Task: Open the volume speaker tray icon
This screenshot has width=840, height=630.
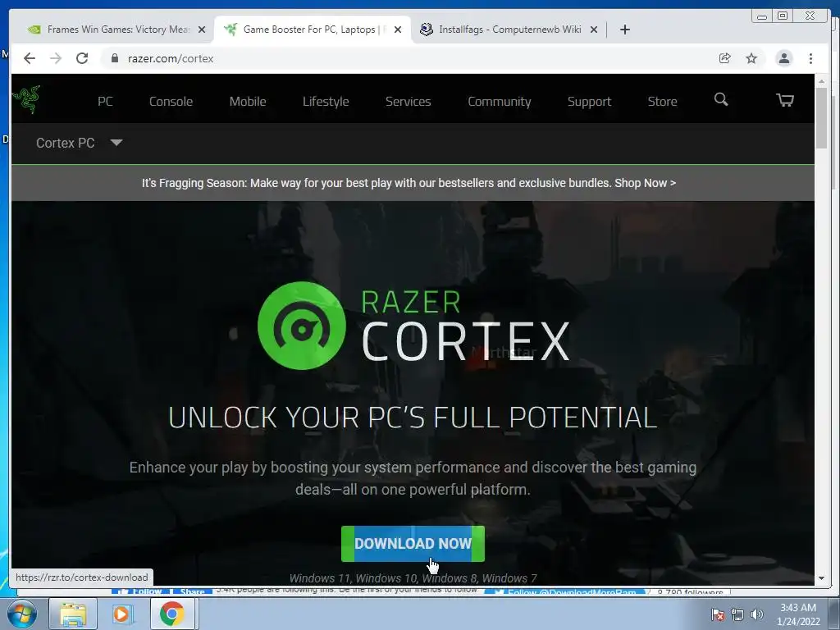Action: [756, 614]
